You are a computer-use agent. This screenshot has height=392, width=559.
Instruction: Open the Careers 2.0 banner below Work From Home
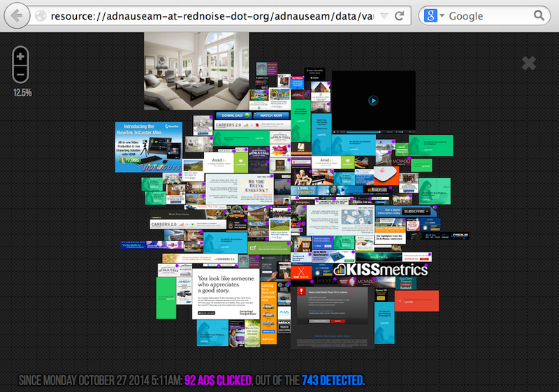(188, 224)
